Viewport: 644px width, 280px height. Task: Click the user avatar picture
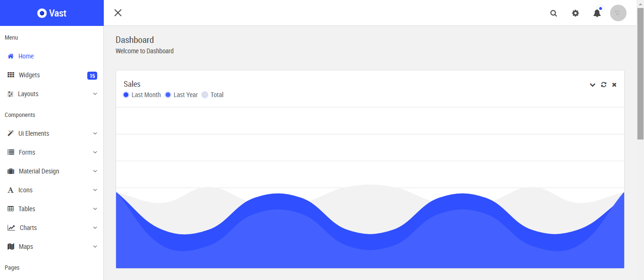click(x=618, y=13)
